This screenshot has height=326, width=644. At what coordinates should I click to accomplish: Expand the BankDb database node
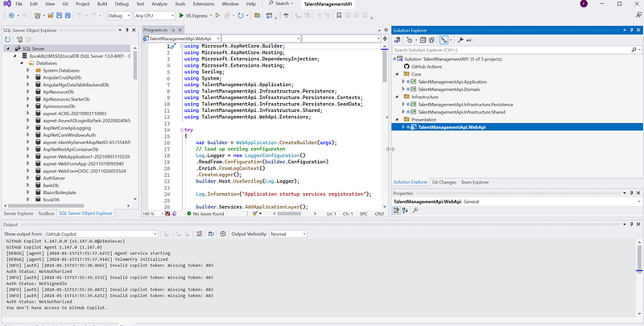(x=28, y=185)
